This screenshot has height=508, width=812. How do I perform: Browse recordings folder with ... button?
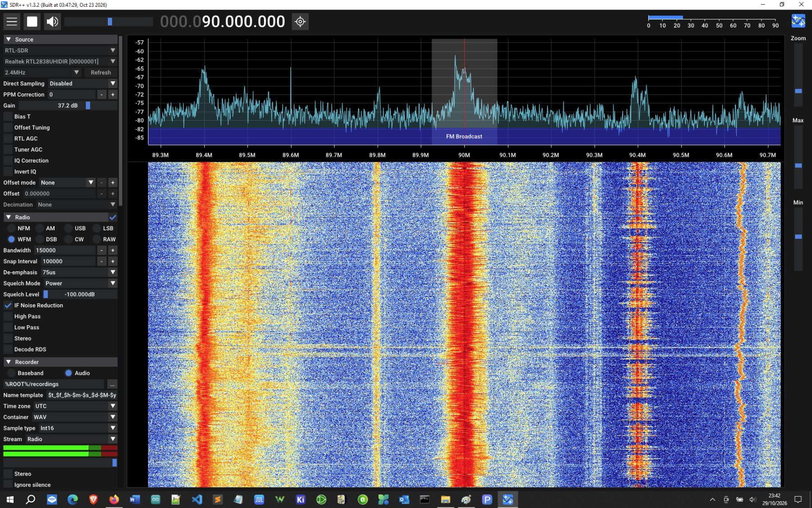click(112, 384)
